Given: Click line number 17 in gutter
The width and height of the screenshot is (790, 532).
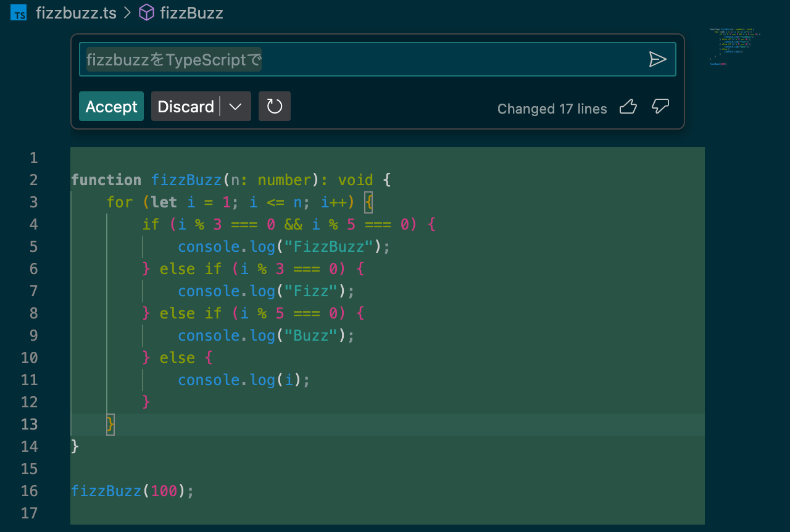Looking at the screenshot, I should [x=29, y=513].
